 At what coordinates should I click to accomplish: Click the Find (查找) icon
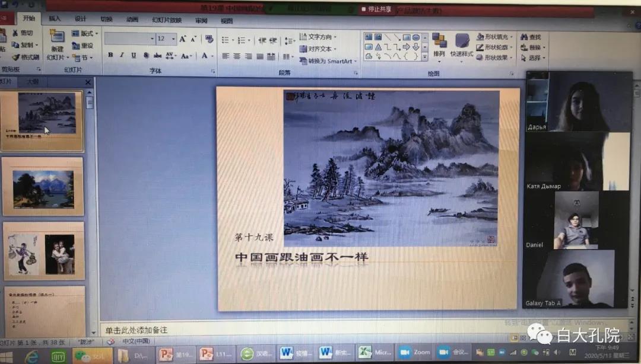[x=523, y=37]
